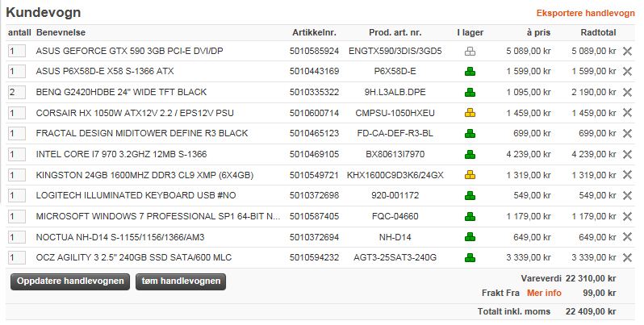The image size is (644, 325).
Task: Click stock icon for LOGITECH keyboard
Action: pyautogui.click(x=470, y=196)
